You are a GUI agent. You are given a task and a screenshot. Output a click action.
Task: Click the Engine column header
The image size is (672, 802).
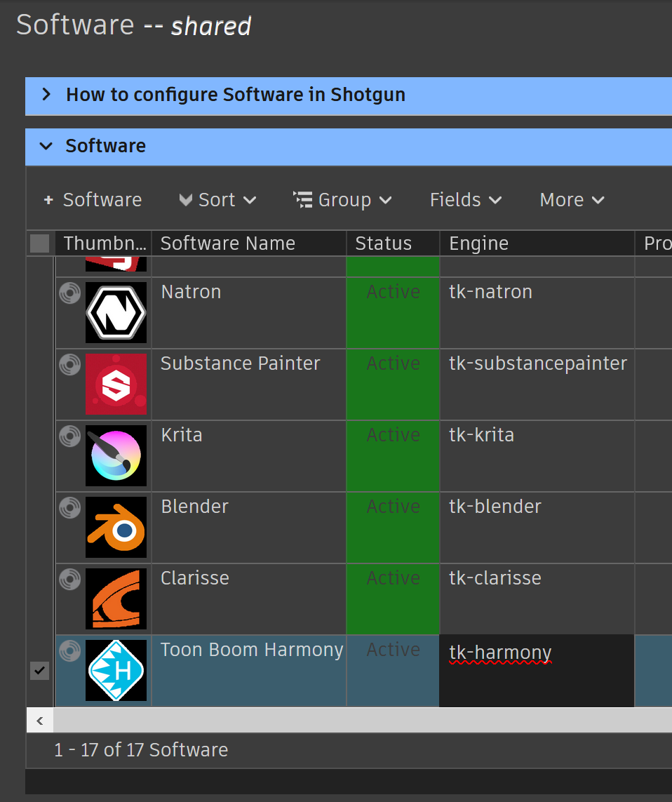click(x=537, y=243)
